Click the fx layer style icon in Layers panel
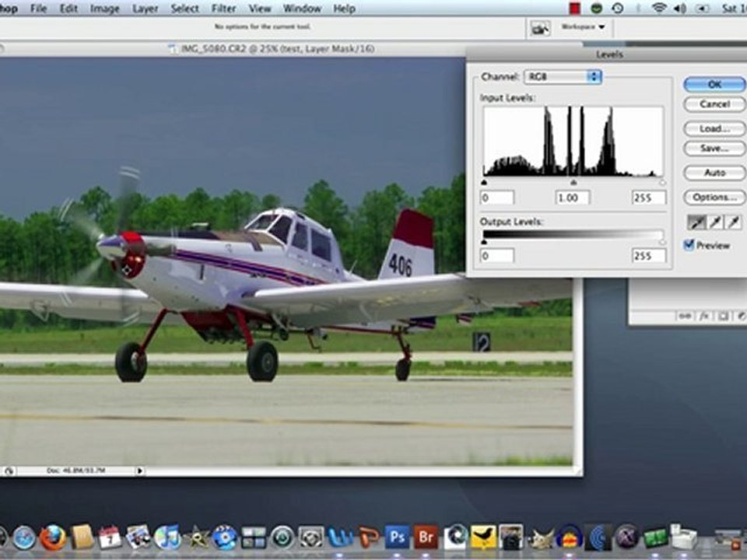747x560 pixels. pyautogui.click(x=705, y=317)
